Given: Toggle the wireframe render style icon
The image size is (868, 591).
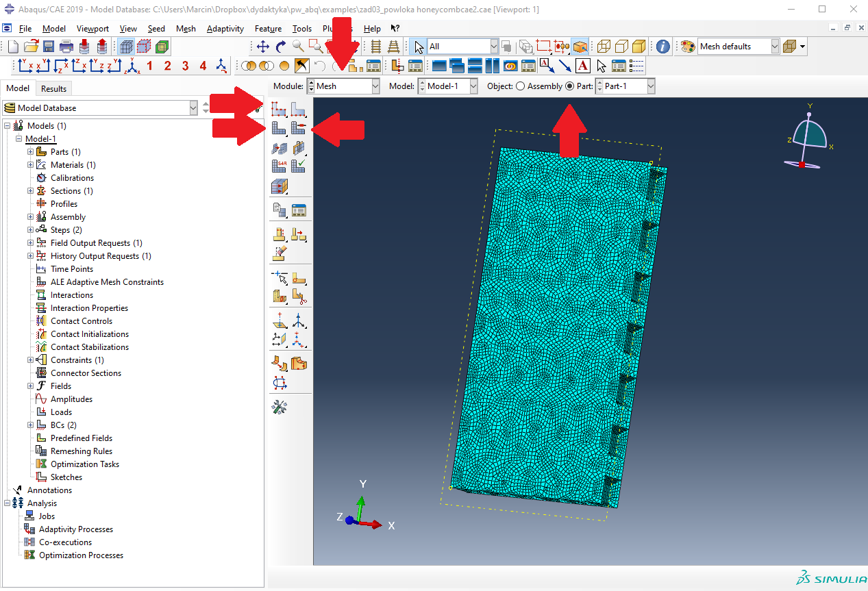Looking at the screenshot, I should coord(604,47).
